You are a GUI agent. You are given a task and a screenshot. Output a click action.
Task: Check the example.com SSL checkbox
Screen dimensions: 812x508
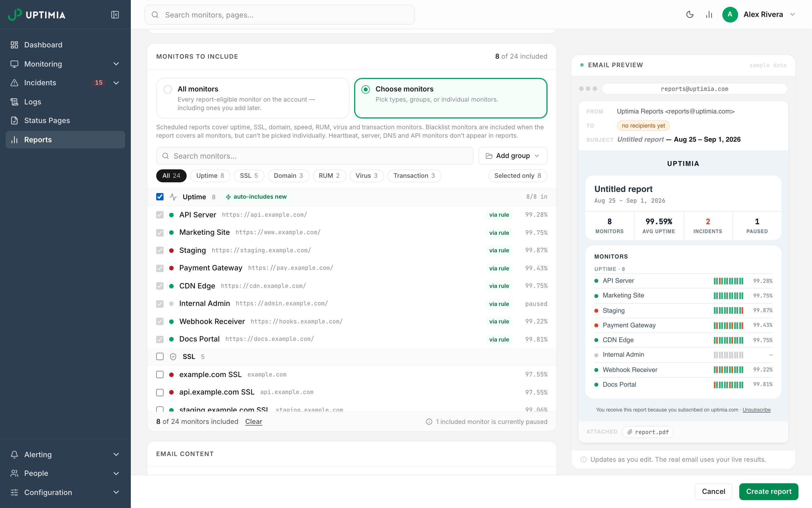pyautogui.click(x=160, y=375)
